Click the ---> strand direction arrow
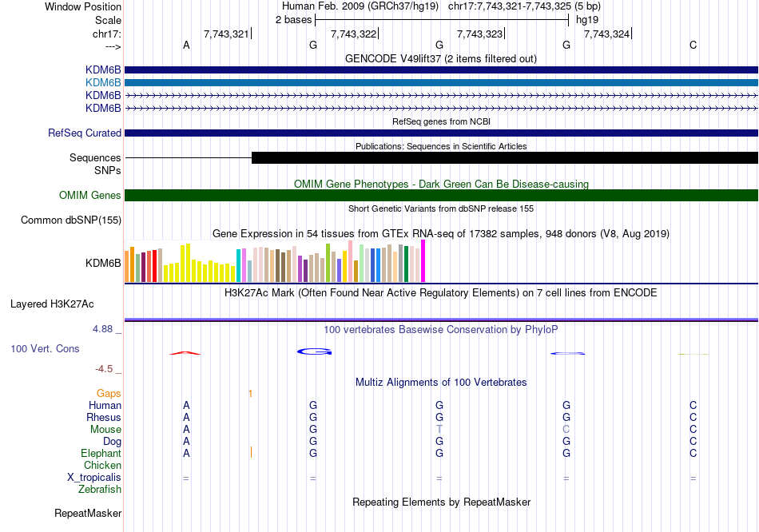 tap(113, 46)
